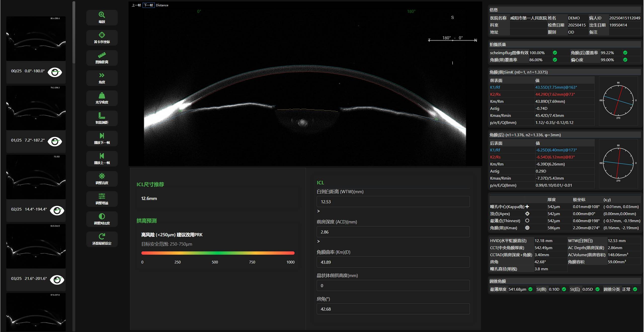Toggle eye icon for frame 03/25

point(57,280)
